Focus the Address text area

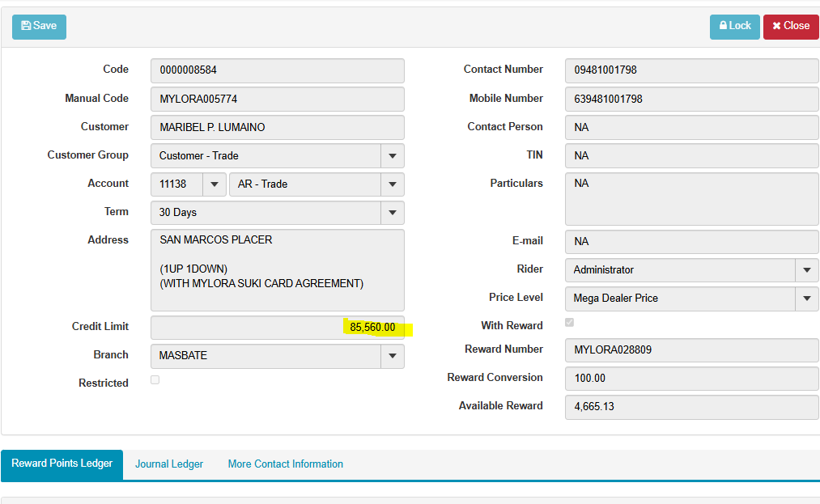click(x=277, y=270)
